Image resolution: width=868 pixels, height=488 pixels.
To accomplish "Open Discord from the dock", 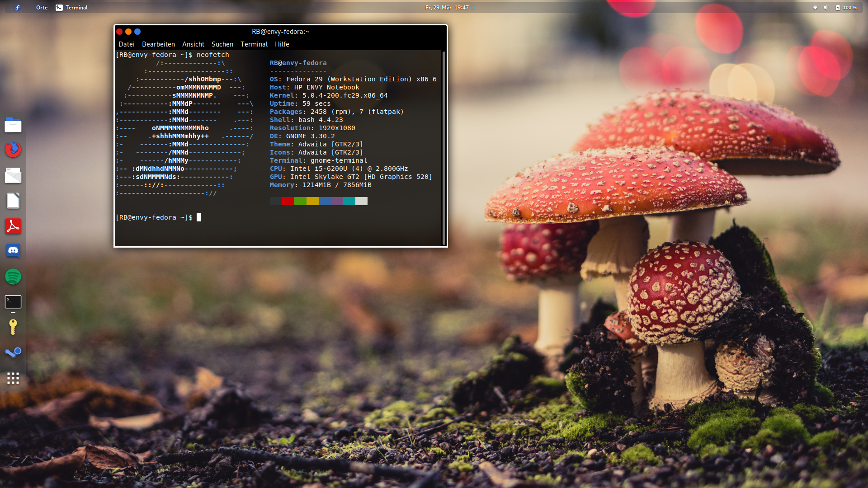I will (13, 251).
